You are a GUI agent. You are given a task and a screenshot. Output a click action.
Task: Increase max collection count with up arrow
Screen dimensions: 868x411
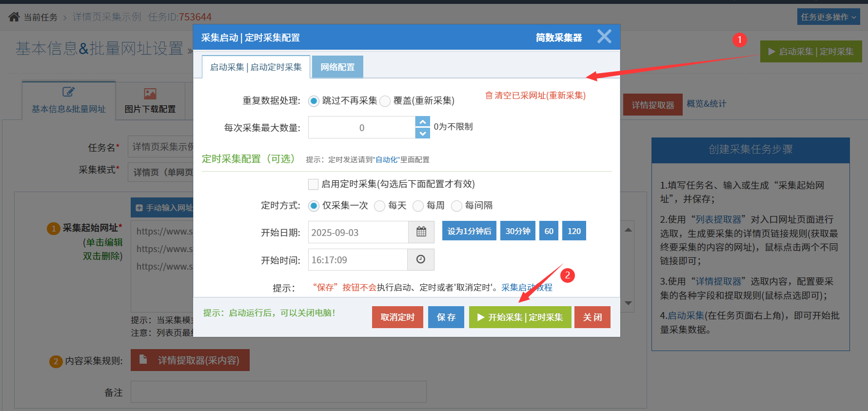point(422,121)
